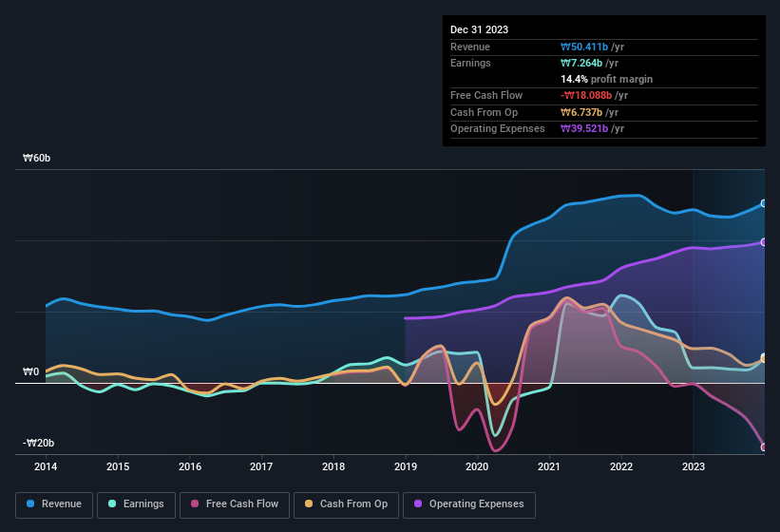This screenshot has width=780, height=532.
Task: Toggle the Cash From Op legend button
Action: pyautogui.click(x=346, y=504)
